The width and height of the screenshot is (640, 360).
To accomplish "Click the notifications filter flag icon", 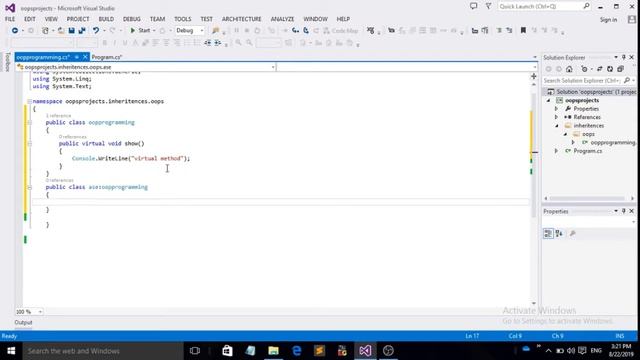I will (x=488, y=7).
